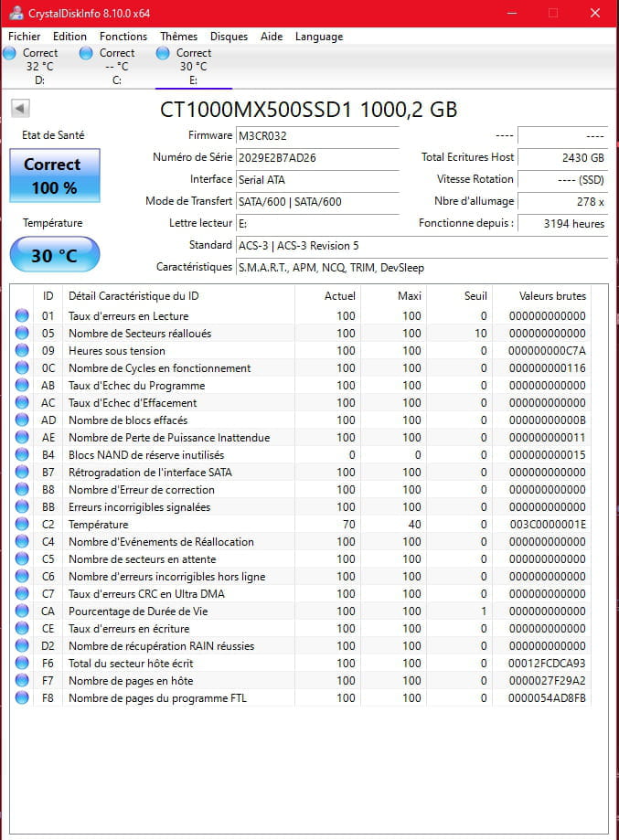Click status icon for ID CE row
This screenshot has height=840, width=619.
click(22, 628)
